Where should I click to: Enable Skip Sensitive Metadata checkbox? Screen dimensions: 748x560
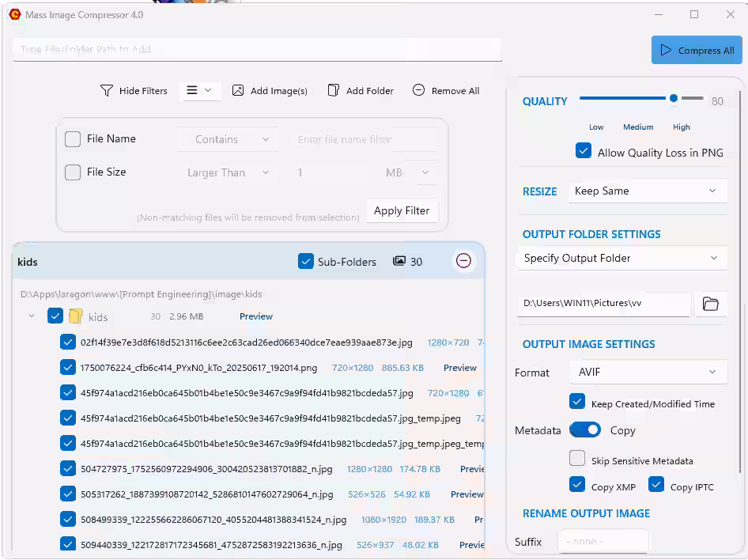(577, 459)
